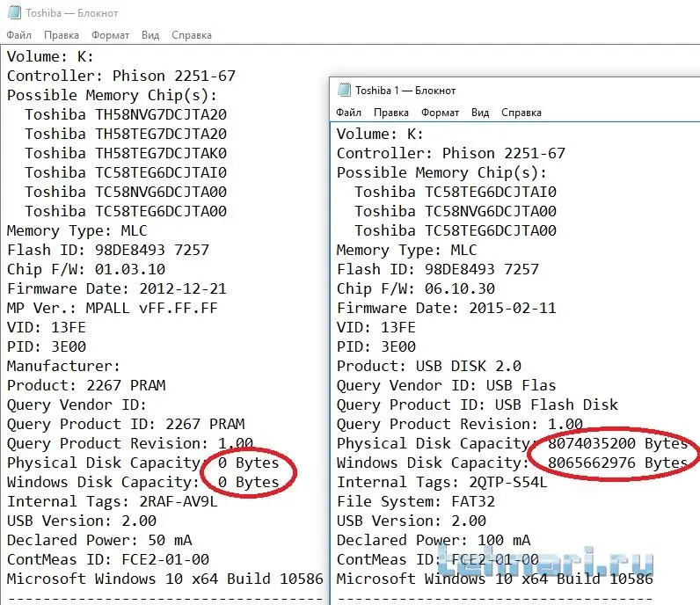This screenshot has width=700, height=605.
Task: Open Вид menu in Toshiba 1 window
Action: pos(480,113)
